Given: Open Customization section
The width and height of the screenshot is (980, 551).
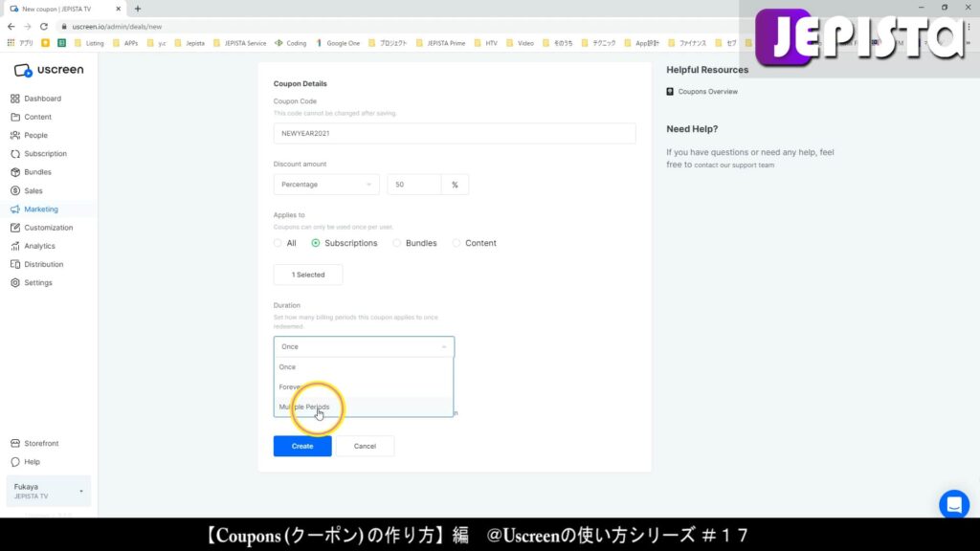Looking at the screenshot, I should (x=42, y=228).
